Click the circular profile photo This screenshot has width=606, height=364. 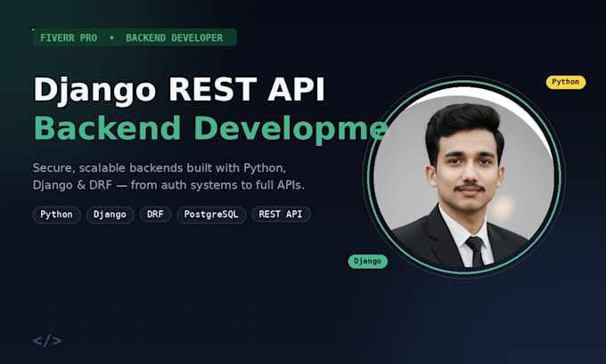(x=463, y=177)
